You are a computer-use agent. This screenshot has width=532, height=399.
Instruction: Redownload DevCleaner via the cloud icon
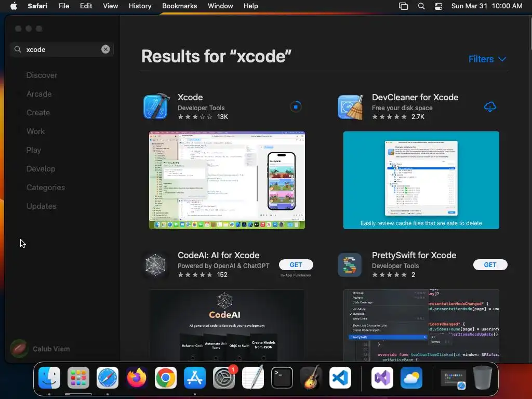point(490,107)
